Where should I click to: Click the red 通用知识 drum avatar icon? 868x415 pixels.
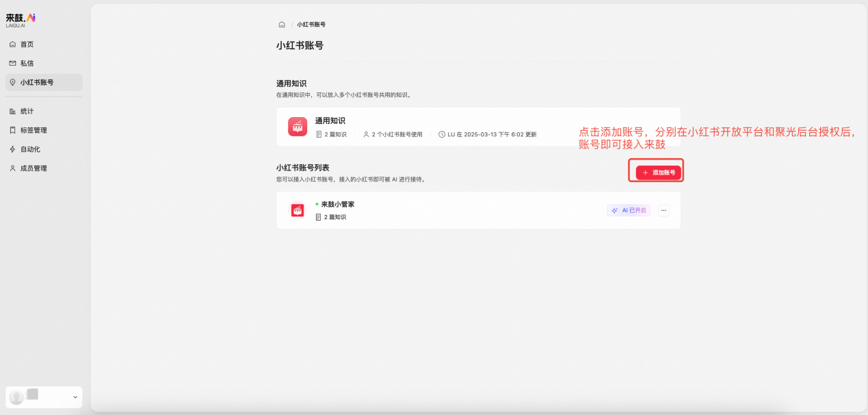(x=298, y=126)
